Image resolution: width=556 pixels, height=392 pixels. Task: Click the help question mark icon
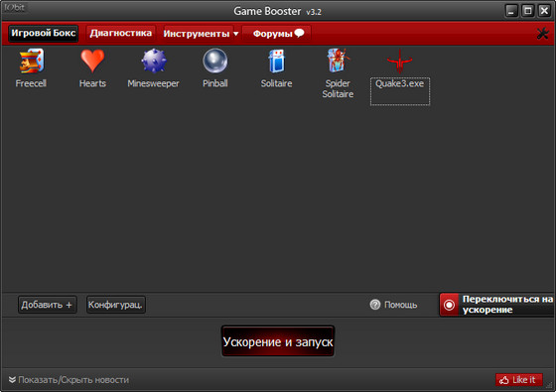(x=375, y=305)
